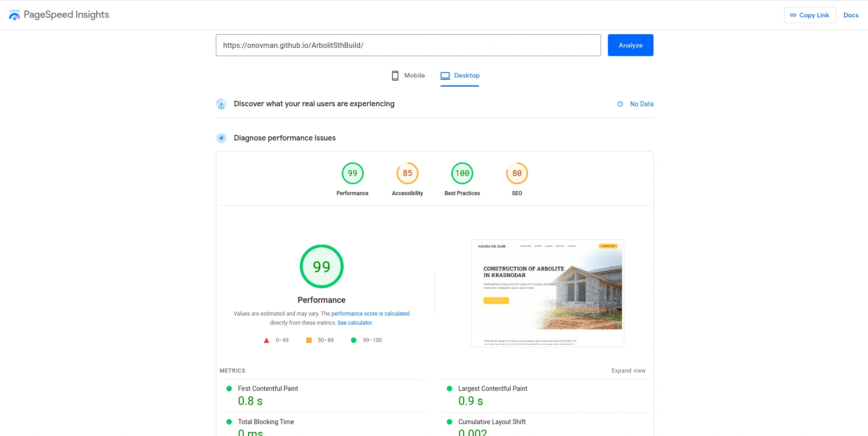Switch to the Desktop tab

(460, 76)
